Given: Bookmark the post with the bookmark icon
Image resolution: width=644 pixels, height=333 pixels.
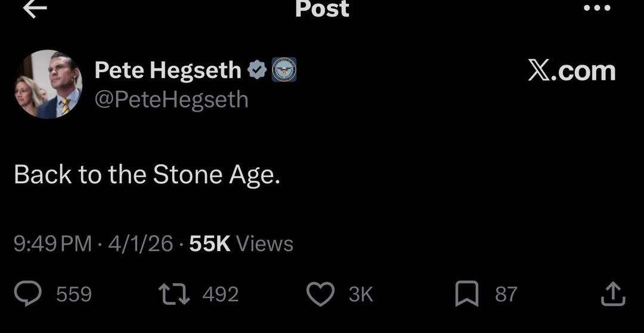Looking at the screenshot, I should [467, 294].
